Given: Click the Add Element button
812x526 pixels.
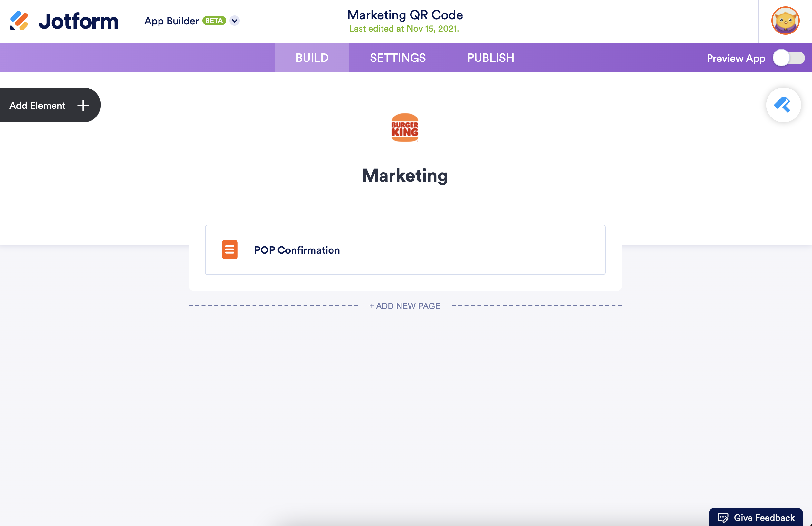Looking at the screenshot, I should [x=37, y=105].
